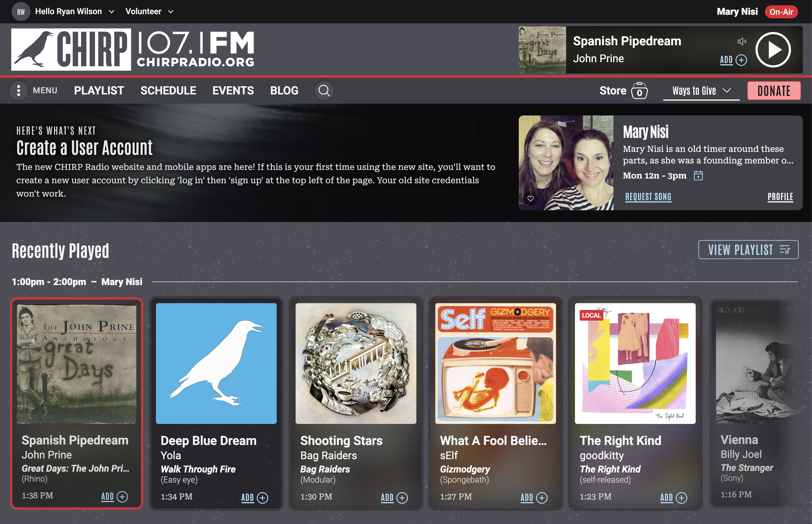Click the Create a User Account heading
This screenshot has width=812, height=524.
(84, 148)
